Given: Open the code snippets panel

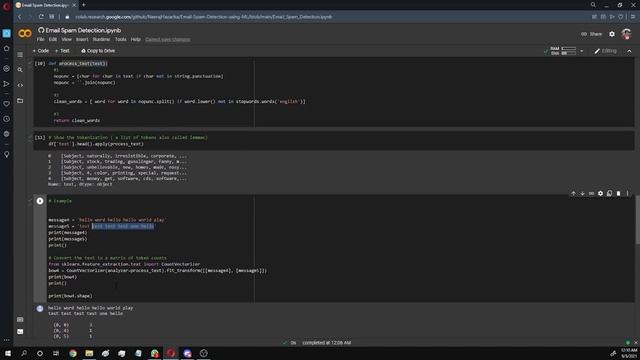Looking at the screenshot, I should [x=20, y=85].
